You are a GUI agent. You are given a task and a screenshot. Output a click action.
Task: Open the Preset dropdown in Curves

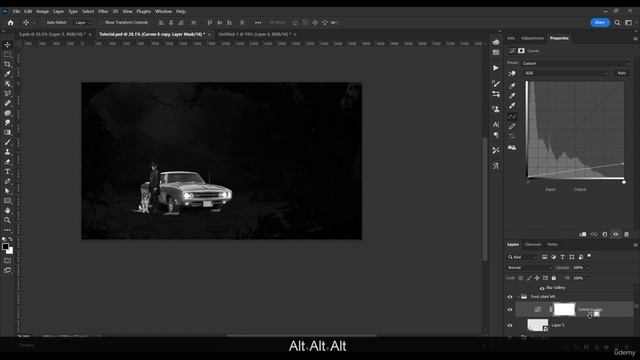click(576, 63)
